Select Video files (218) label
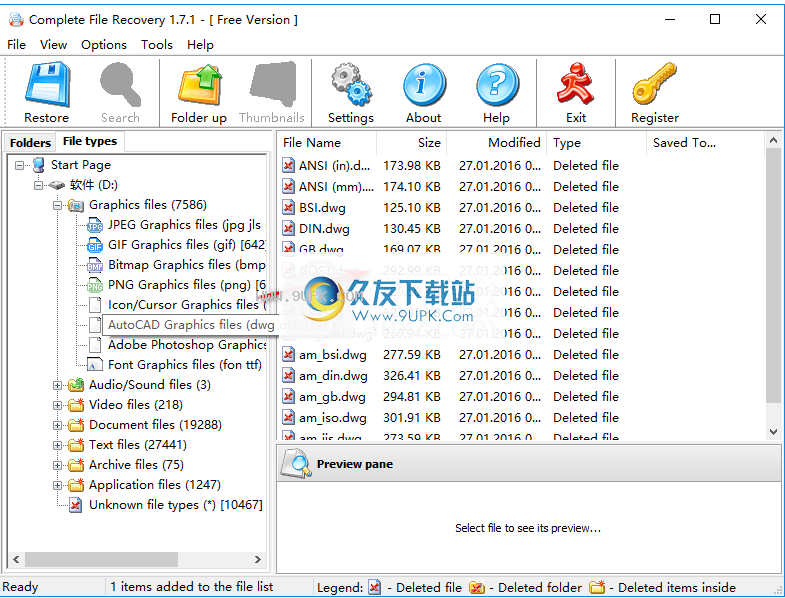Image resolution: width=785 pixels, height=598 pixels. [136, 405]
